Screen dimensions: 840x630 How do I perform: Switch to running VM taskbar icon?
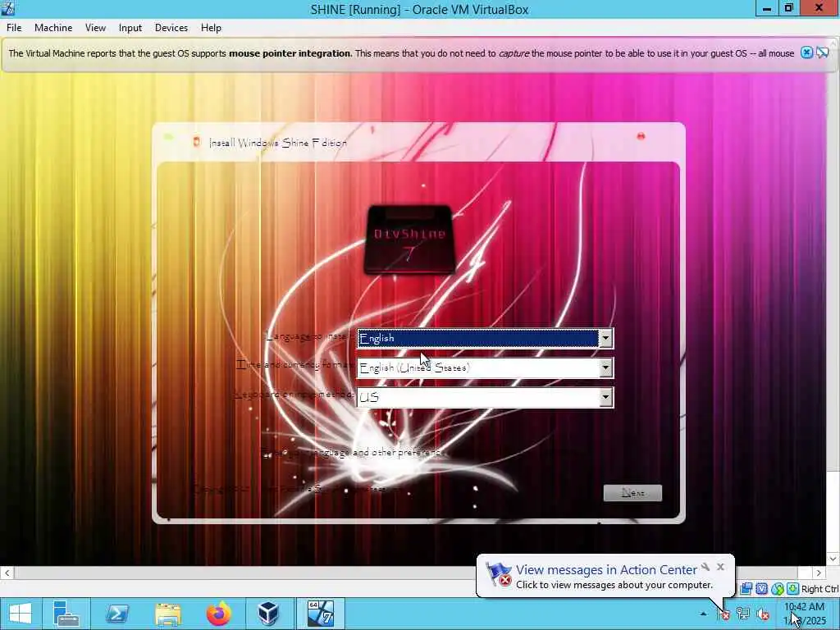(x=321, y=614)
